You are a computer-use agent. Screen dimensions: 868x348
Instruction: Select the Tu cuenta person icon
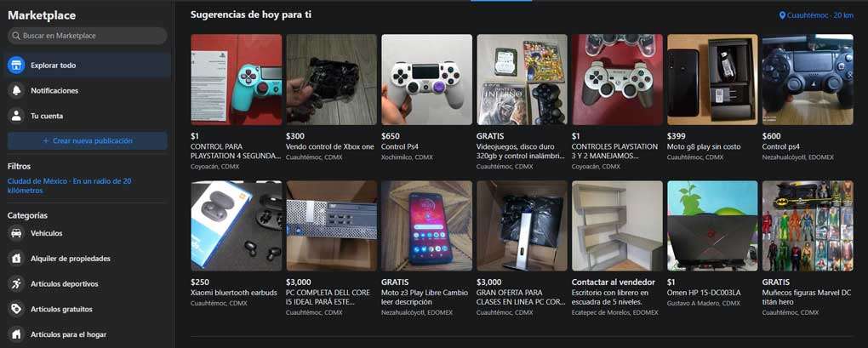click(x=16, y=117)
